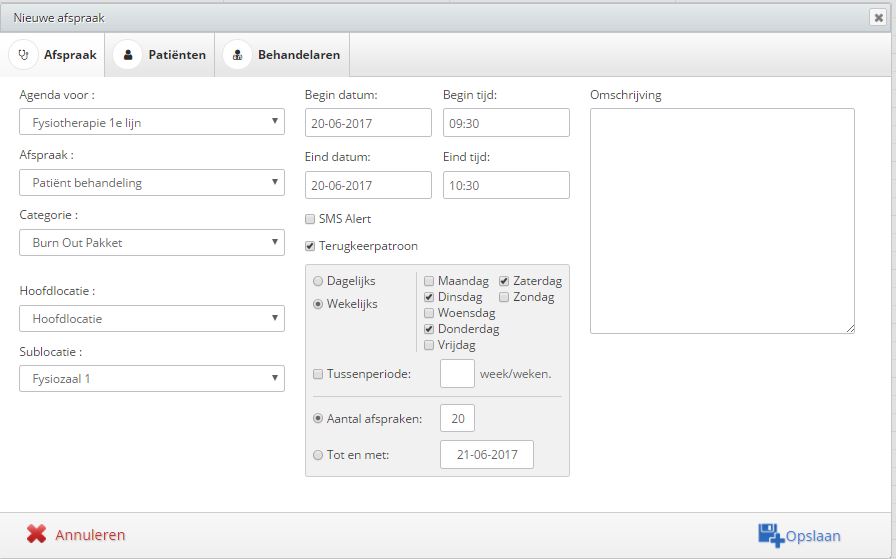
Task: Check the Woensdag checkbox
Action: click(429, 313)
